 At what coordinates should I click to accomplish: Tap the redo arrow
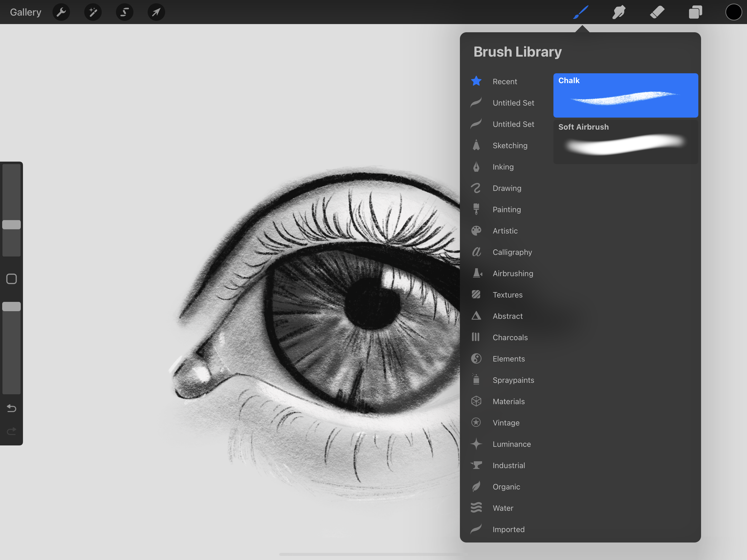[x=11, y=431]
